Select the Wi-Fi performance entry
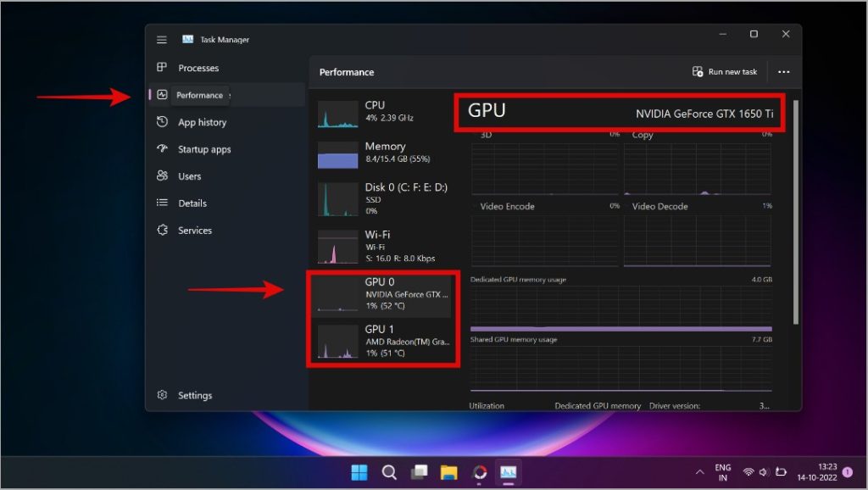868x490 pixels. coord(381,246)
